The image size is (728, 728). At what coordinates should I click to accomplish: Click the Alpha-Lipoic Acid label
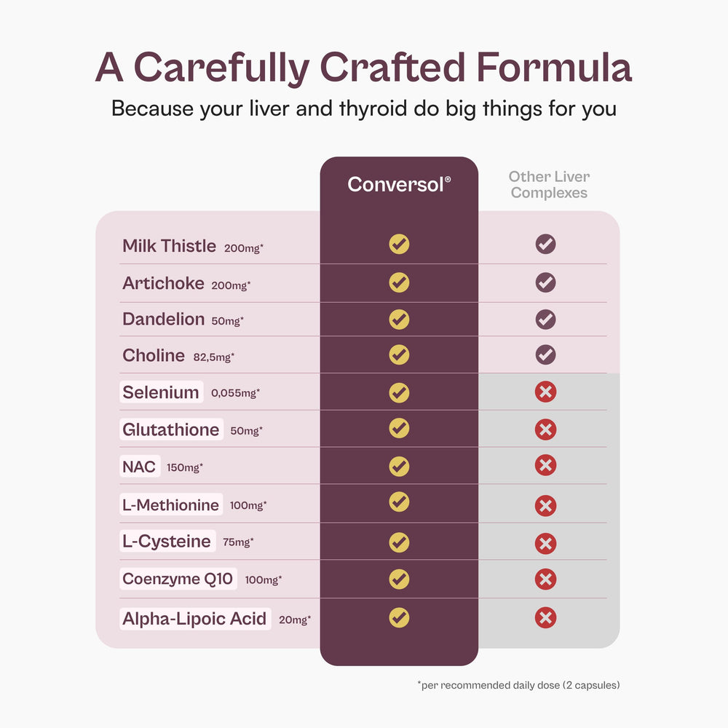tap(195, 618)
